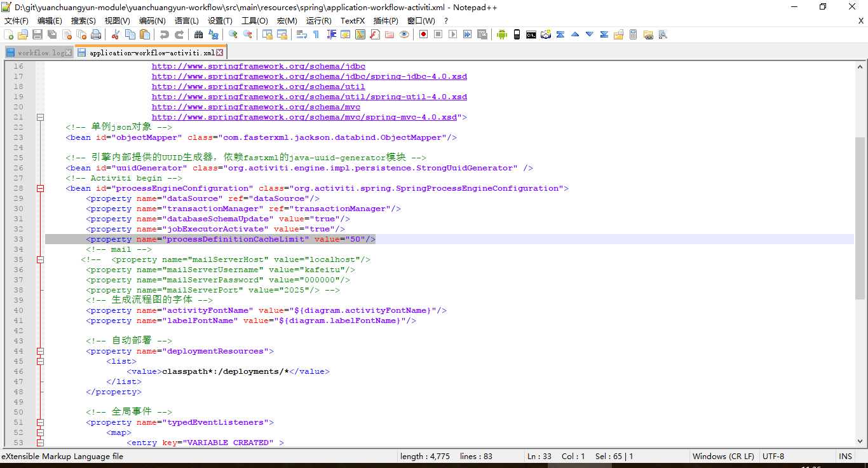This screenshot has height=468, width=868.
Task: Toggle synchronized vertical scrolling
Action: [268, 34]
